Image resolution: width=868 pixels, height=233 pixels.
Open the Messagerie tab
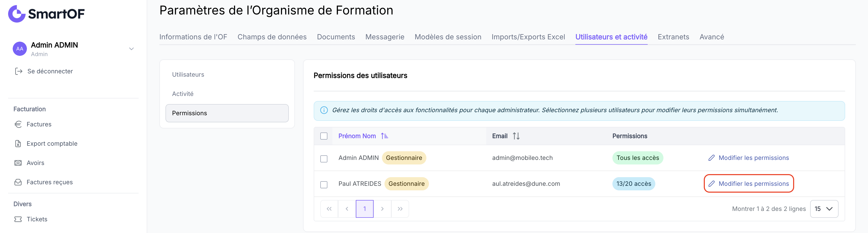[x=385, y=37]
